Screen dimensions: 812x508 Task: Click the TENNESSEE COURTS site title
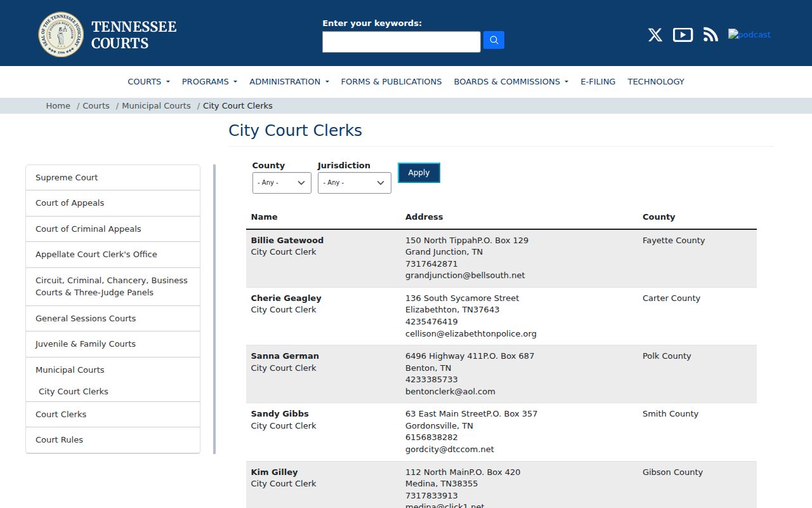point(134,35)
